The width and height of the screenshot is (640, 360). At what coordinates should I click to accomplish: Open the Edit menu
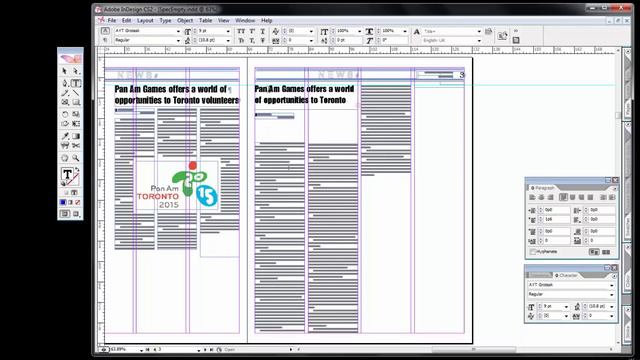pos(127,20)
